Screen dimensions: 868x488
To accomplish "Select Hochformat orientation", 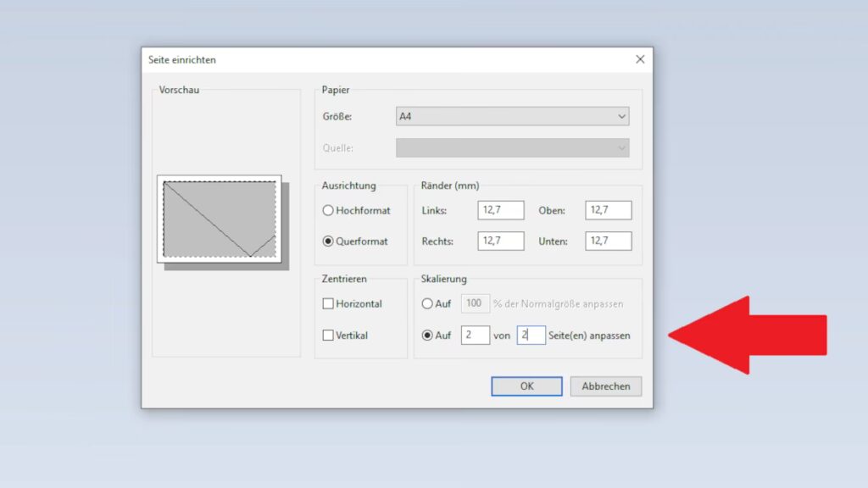I will tap(328, 211).
